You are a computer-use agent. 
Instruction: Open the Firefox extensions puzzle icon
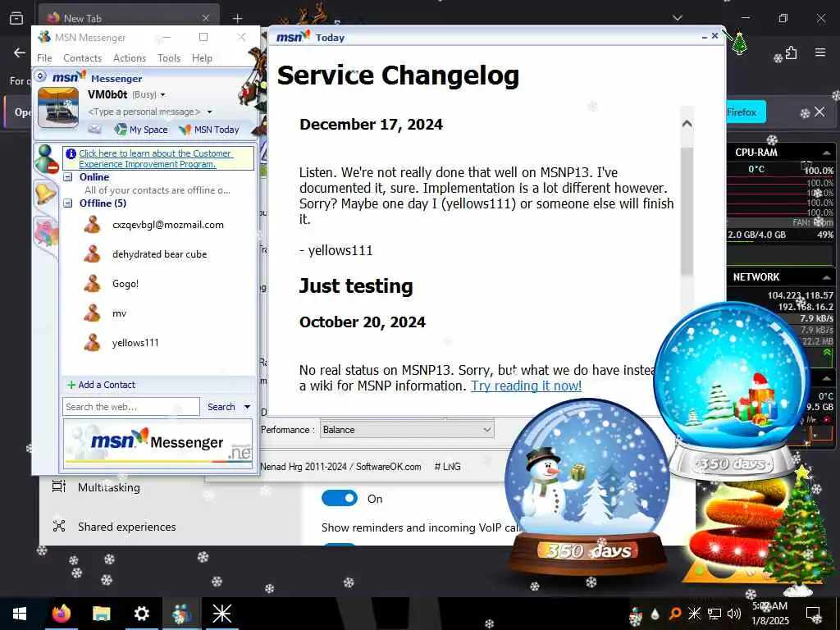point(792,52)
